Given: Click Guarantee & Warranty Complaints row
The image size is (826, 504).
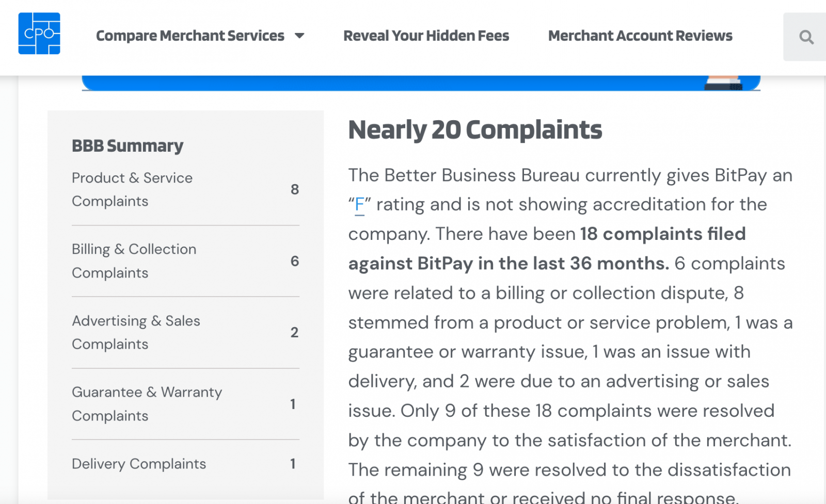Looking at the screenshot, I should (185, 404).
